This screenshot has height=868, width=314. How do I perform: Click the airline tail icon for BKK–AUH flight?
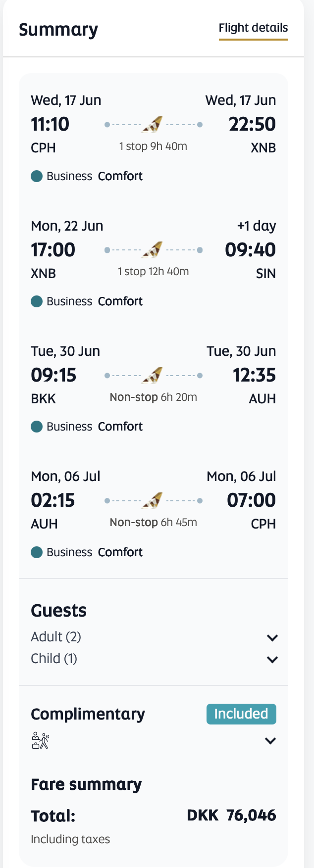click(x=153, y=376)
